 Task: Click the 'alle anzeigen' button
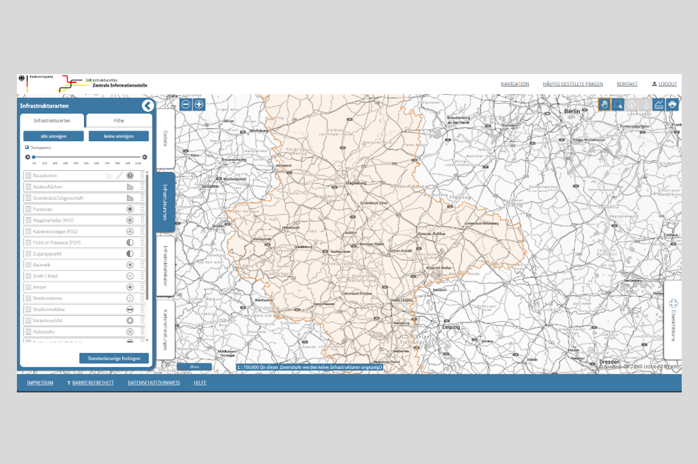53,136
